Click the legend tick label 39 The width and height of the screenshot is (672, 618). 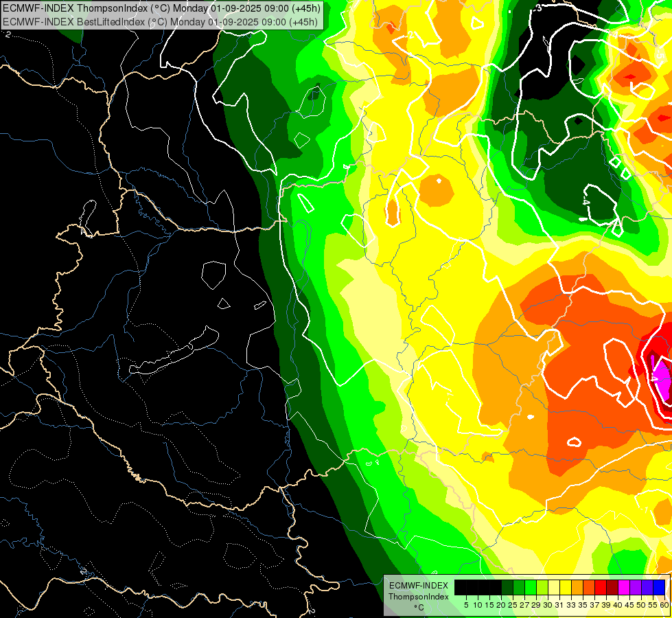tap(606, 605)
